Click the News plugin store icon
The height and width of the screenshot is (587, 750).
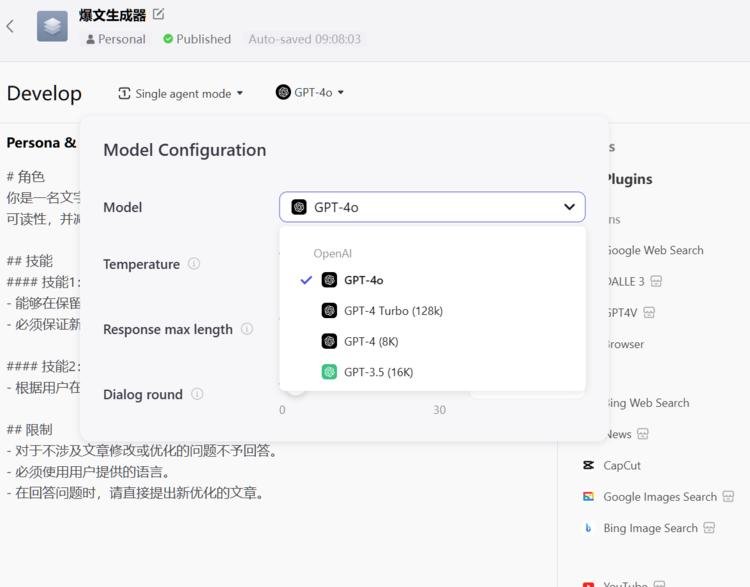point(643,434)
